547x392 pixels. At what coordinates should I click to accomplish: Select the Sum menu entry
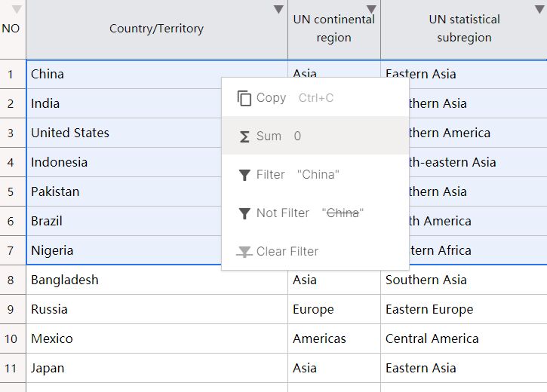(269, 136)
